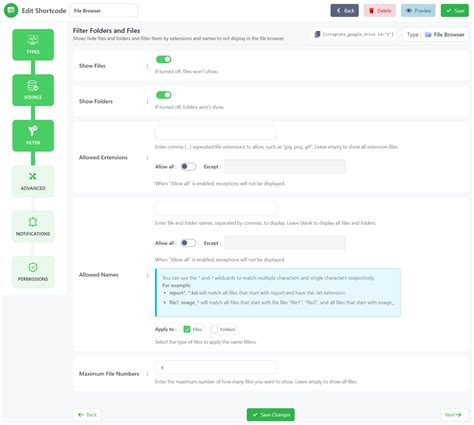Click the plugin logo icon

11,10
